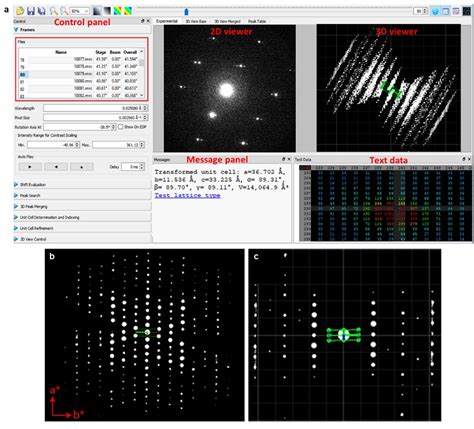Switch to the 3D View Raw tab

(196, 21)
